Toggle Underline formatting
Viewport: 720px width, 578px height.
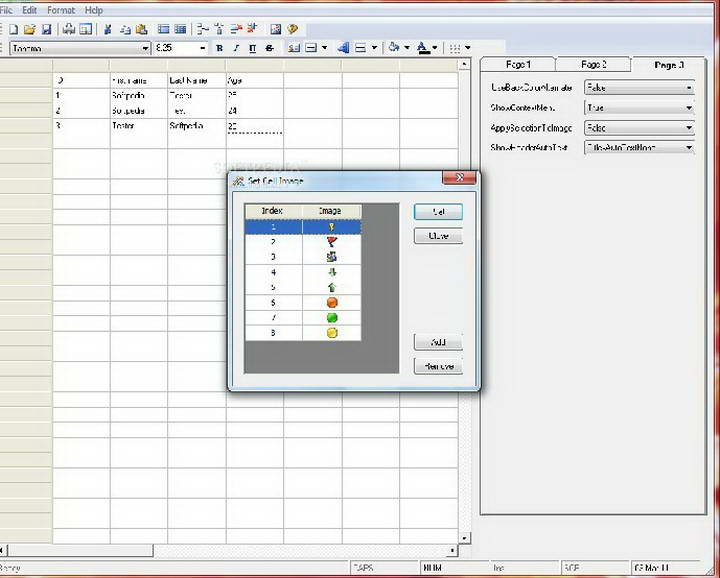252,48
